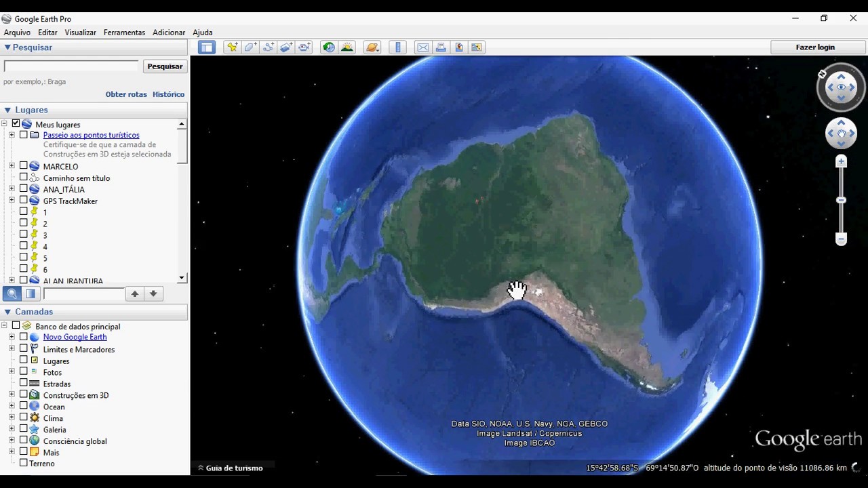Uncheck the Meus lugares checkbox
Image resolution: width=868 pixels, height=488 pixels.
click(16, 123)
